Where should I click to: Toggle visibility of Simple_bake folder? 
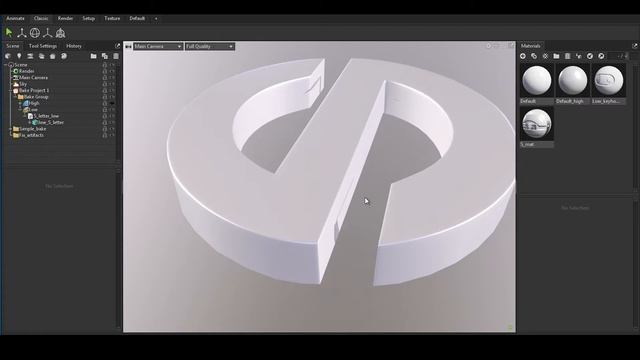coord(112,129)
